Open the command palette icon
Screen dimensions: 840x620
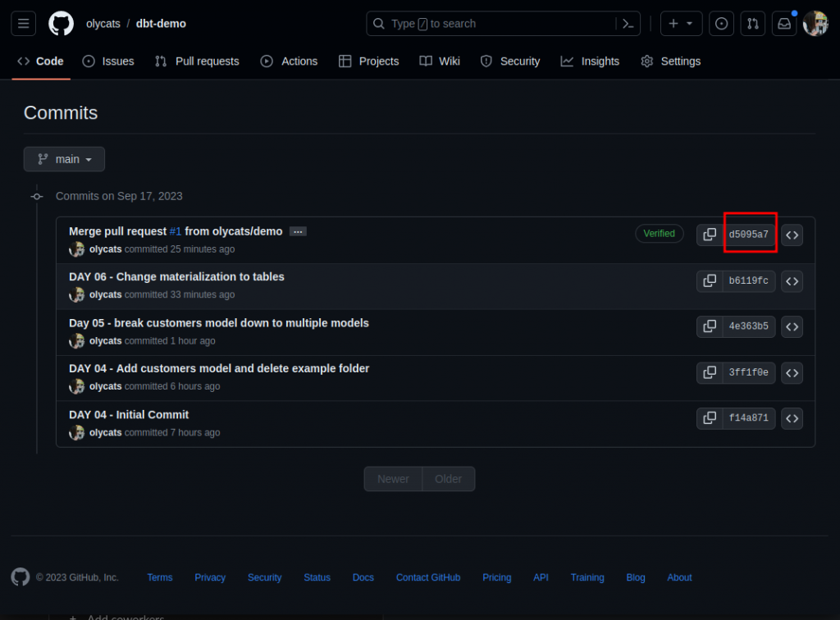click(628, 24)
